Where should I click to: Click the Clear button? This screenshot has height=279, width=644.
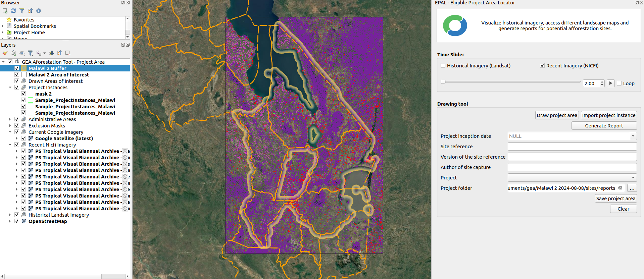pyautogui.click(x=623, y=209)
